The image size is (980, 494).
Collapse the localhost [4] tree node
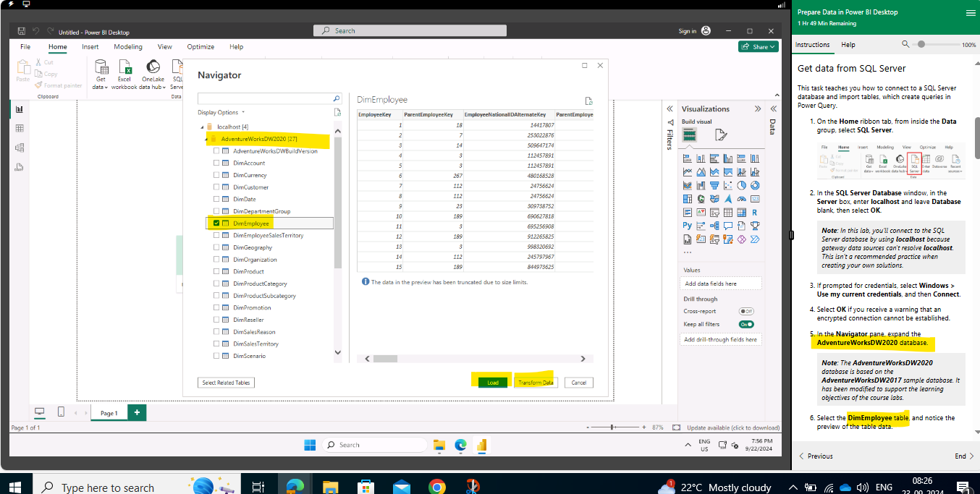202,127
